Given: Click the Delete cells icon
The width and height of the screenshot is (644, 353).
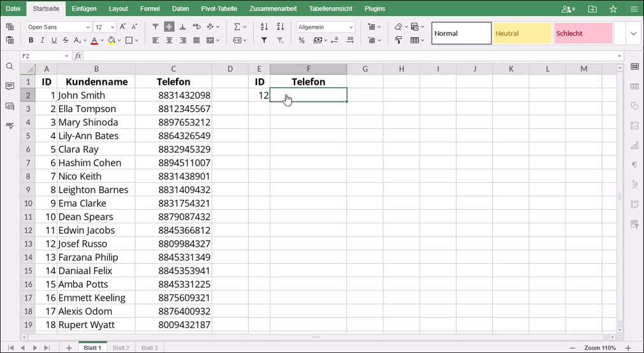Looking at the screenshot, I should click(371, 40).
